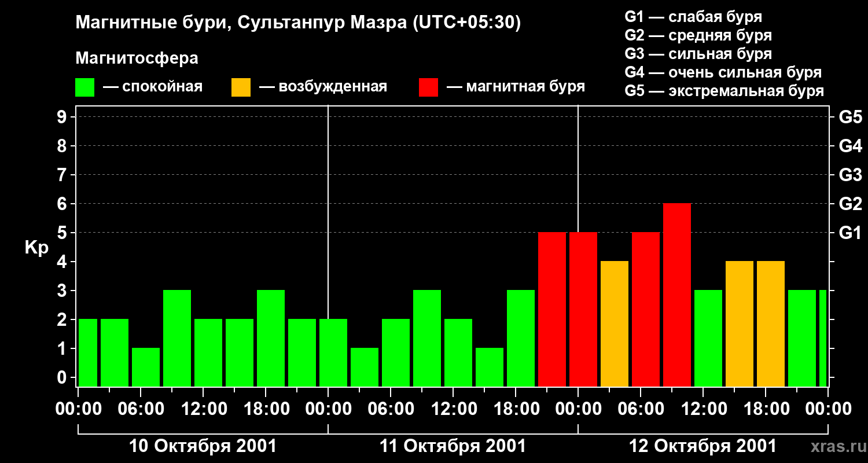Click the yellow Kp 4 bar above 18:00, 12 Октября
868x463 pixels.
pyautogui.click(x=771, y=324)
